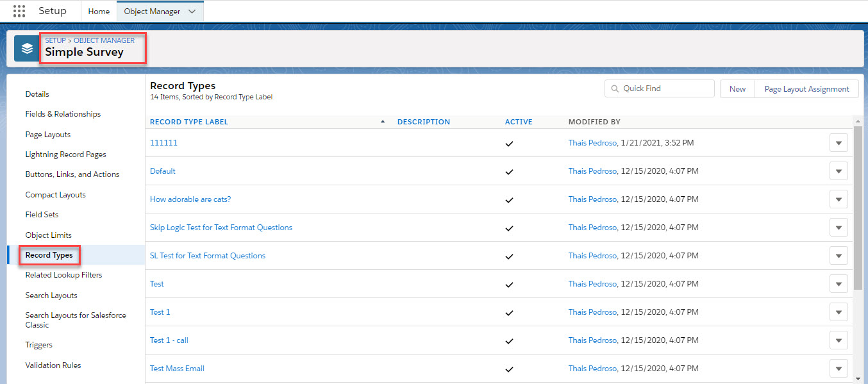Go to Details section
The width and height of the screenshot is (868, 384).
(37, 94)
